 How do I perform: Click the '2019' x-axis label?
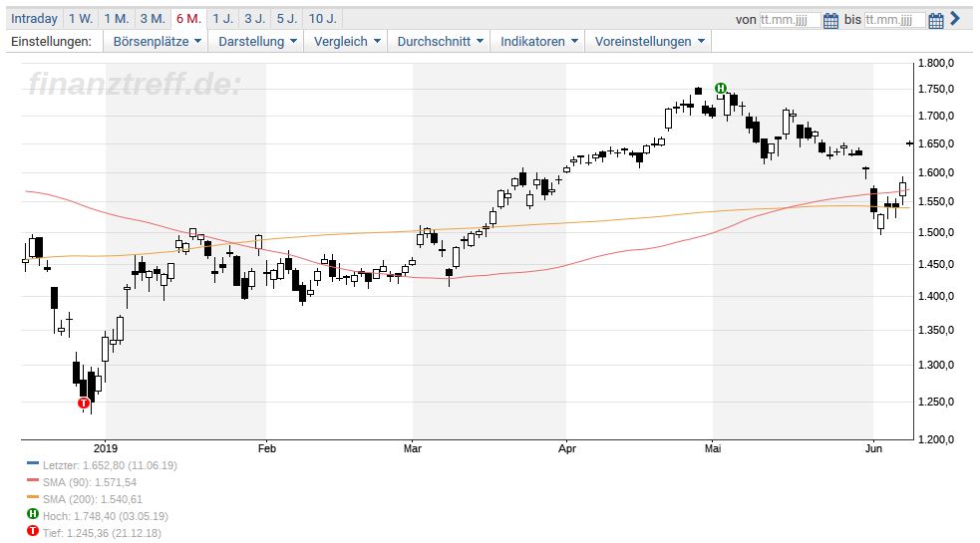click(105, 448)
